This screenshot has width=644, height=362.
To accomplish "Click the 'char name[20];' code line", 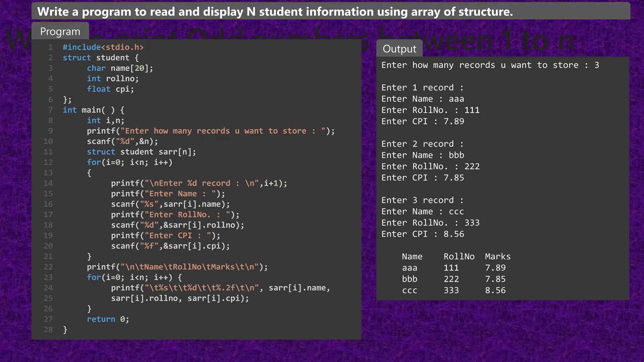I will pos(120,68).
